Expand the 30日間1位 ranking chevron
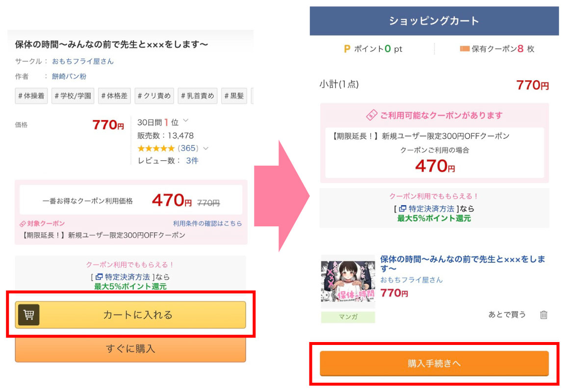564x392 pixels. (185, 121)
